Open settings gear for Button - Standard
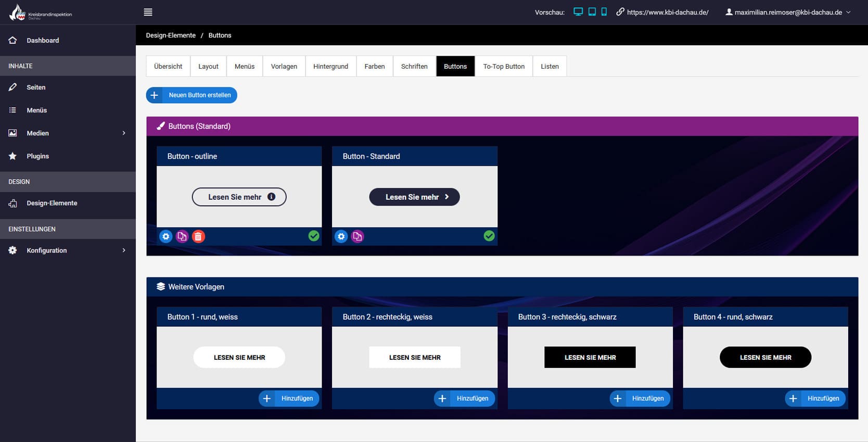The width and height of the screenshot is (868, 442). click(341, 236)
